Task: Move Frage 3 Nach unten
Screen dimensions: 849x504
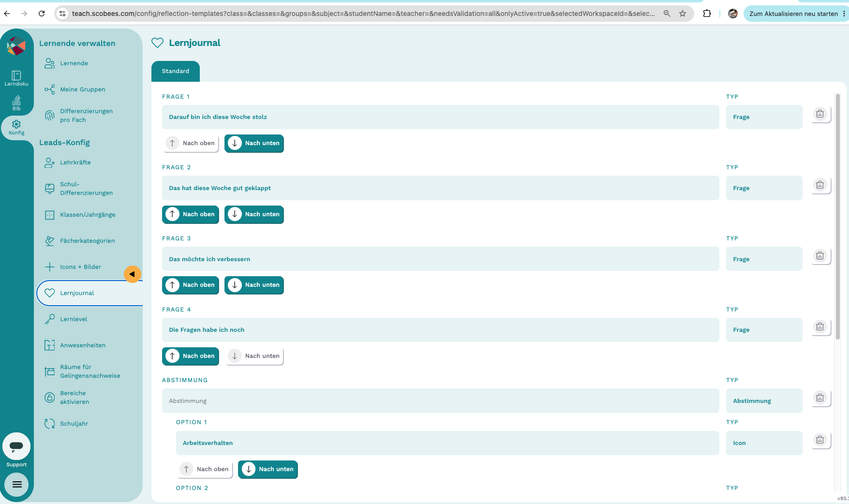Action: (254, 285)
